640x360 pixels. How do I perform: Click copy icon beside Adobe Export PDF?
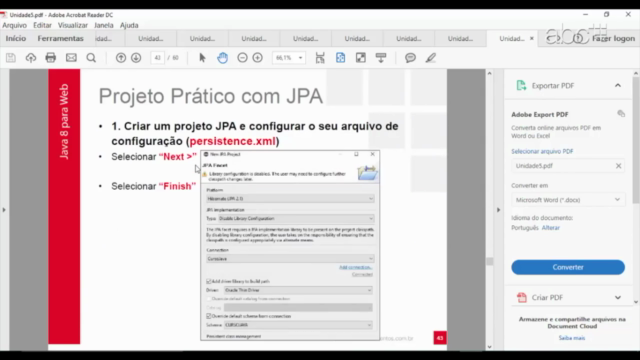point(621,114)
